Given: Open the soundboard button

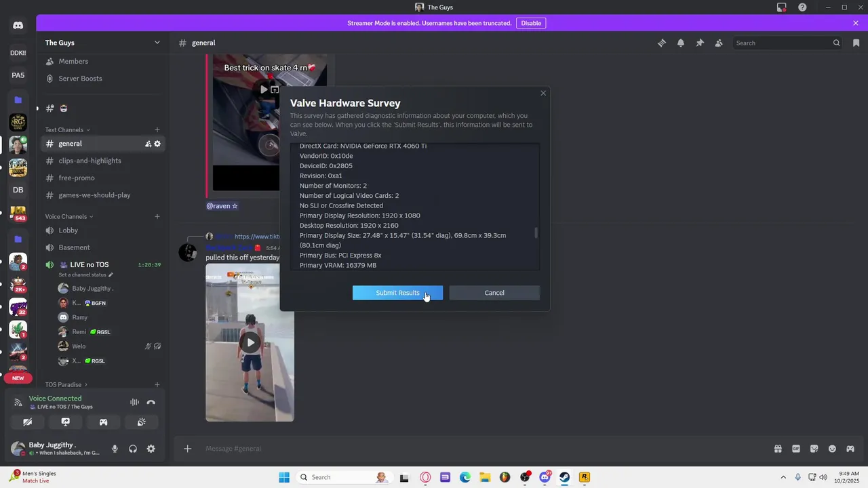Looking at the screenshot, I should [x=142, y=422].
